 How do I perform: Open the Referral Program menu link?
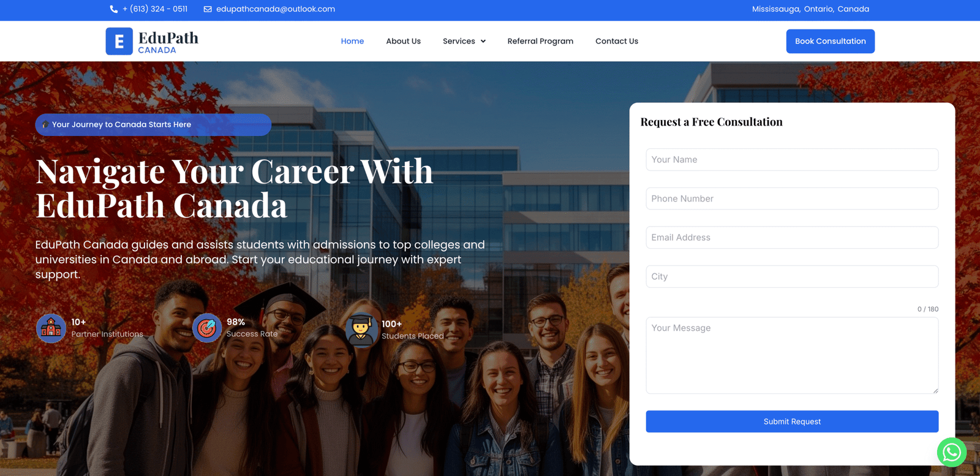540,41
